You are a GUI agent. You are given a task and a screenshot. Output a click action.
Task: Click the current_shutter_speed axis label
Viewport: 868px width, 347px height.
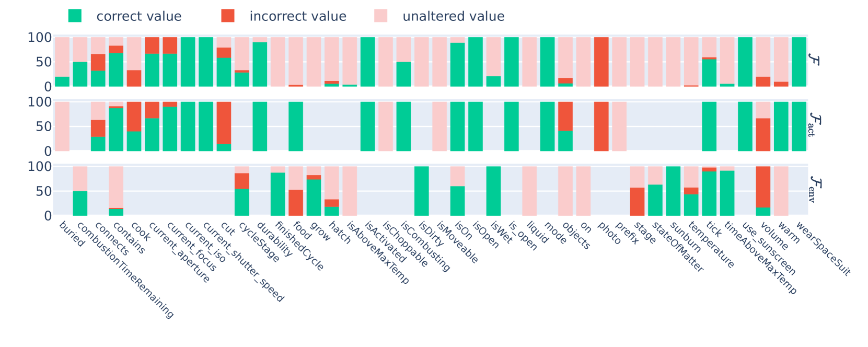point(243,262)
